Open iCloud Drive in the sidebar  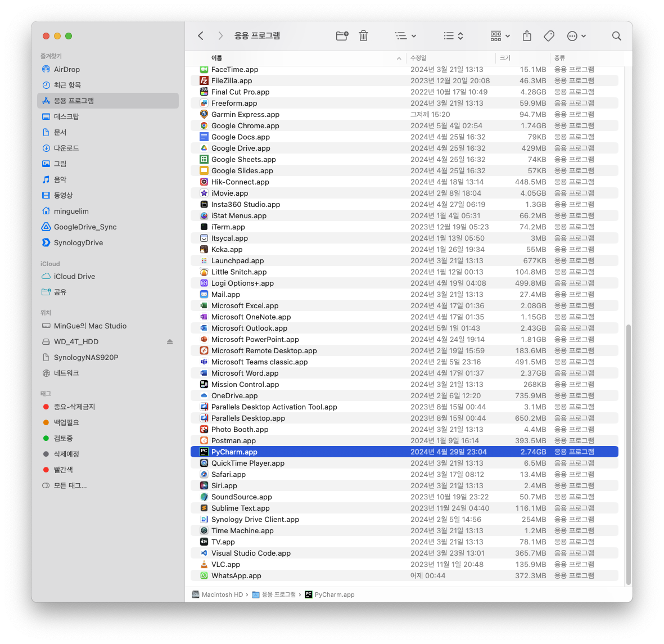click(108, 276)
